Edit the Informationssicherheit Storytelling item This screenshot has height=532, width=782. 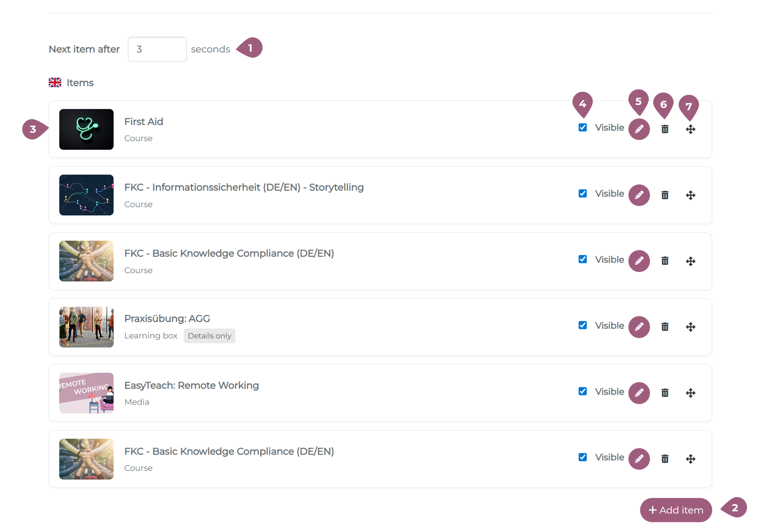[639, 195]
